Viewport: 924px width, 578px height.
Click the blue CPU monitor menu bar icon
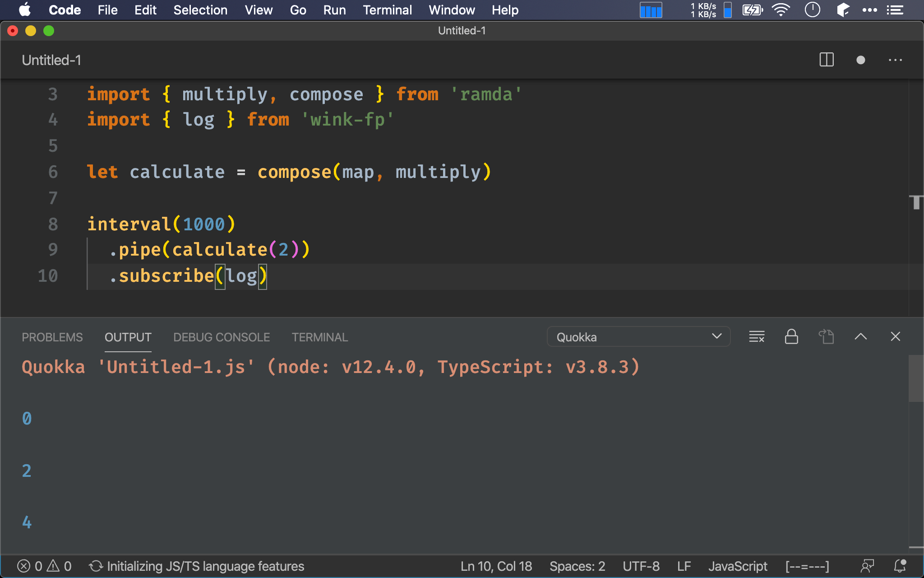coord(651,10)
